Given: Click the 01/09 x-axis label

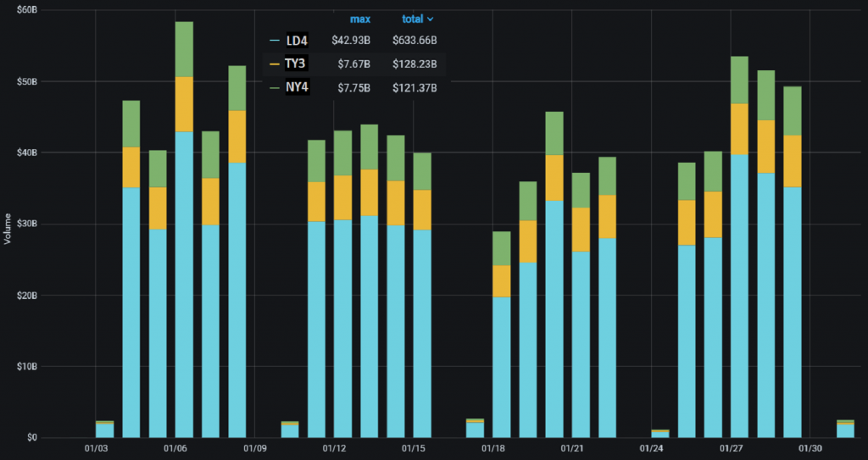Looking at the screenshot, I should pos(254,447).
